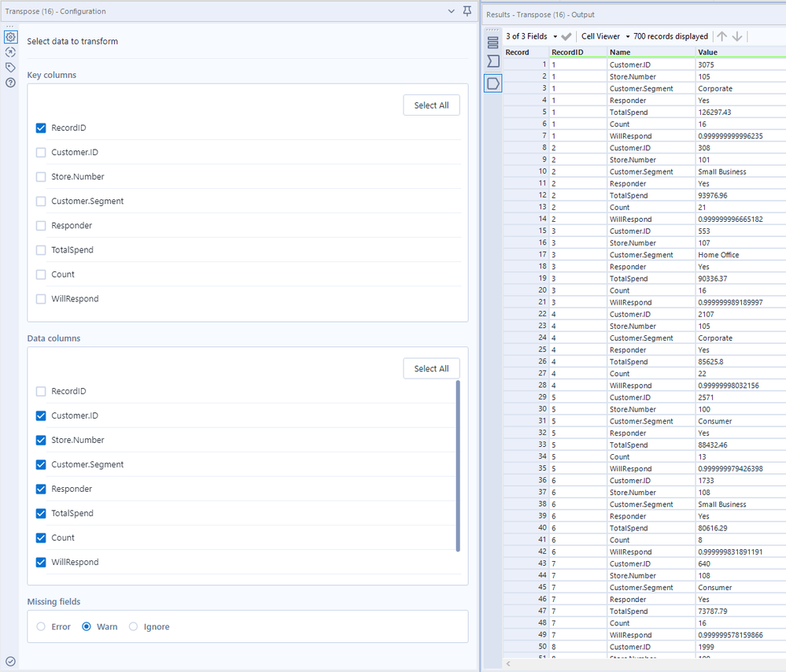The width and height of the screenshot is (786, 672).
Task: Select value cell 2107 in record 22
Action: 741,315
